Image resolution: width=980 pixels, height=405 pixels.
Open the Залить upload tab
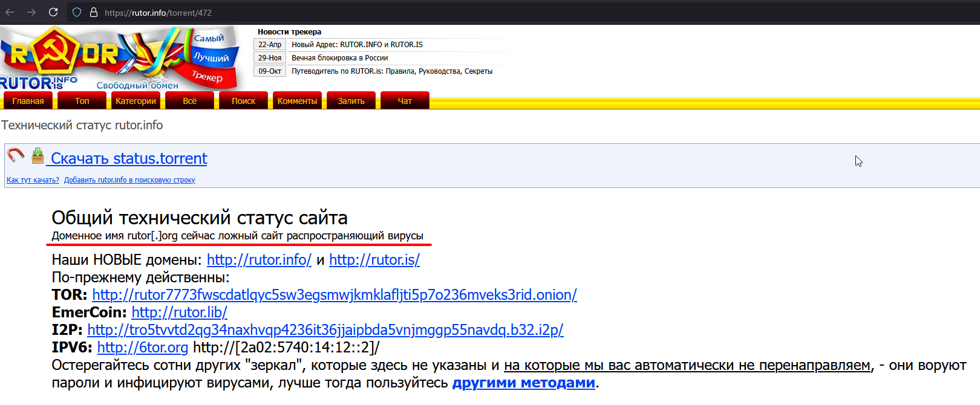pos(351,101)
